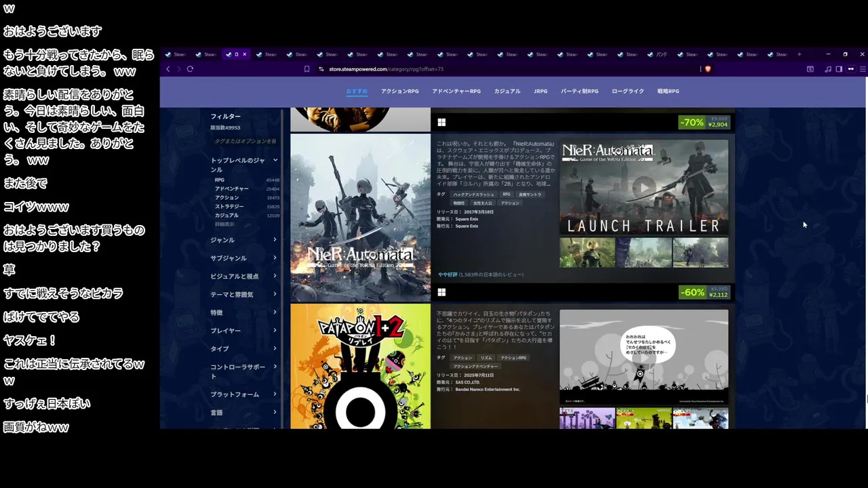Expand the プレイヤー filter section
Image resolution: width=868 pixels, height=488 pixels.
pyautogui.click(x=244, y=331)
